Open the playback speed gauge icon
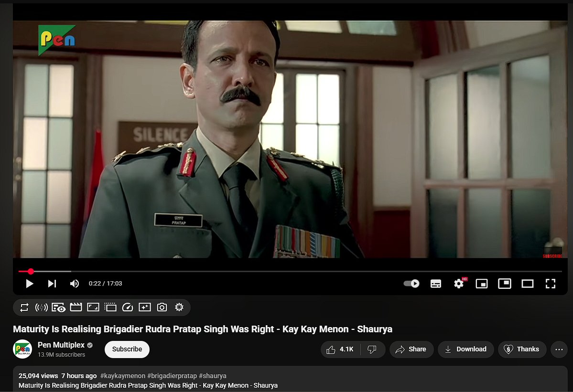 [127, 307]
